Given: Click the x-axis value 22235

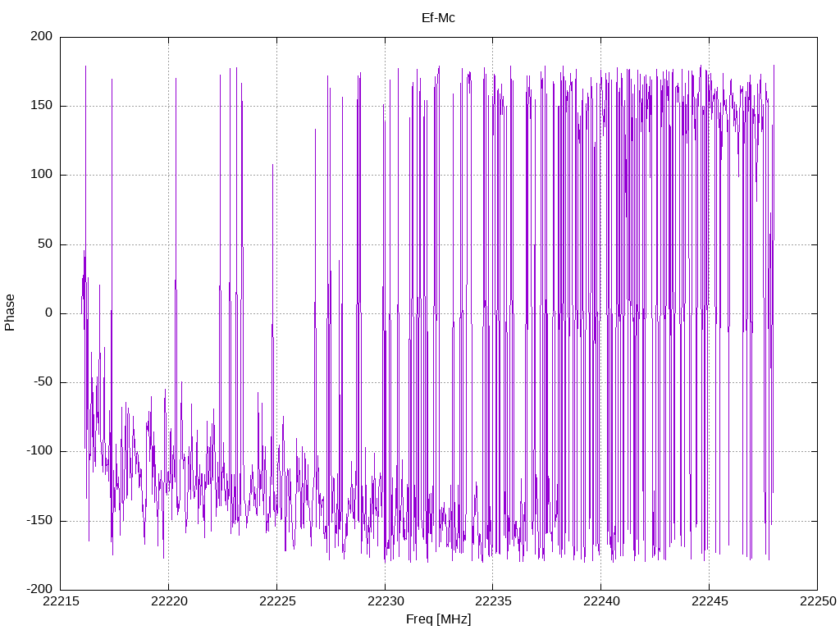Looking at the screenshot, I should pyautogui.click(x=493, y=601).
